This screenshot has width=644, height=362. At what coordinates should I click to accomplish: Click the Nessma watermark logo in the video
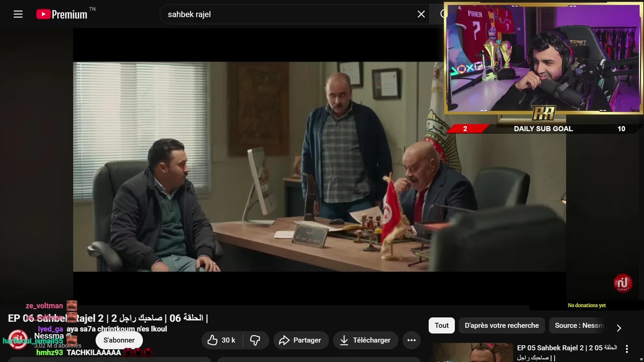(x=623, y=283)
